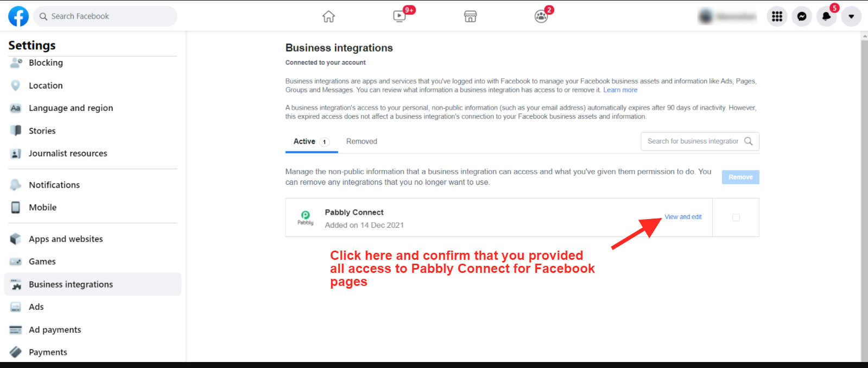Open the Learn more link
Viewport: 868px width, 368px height.
click(620, 90)
